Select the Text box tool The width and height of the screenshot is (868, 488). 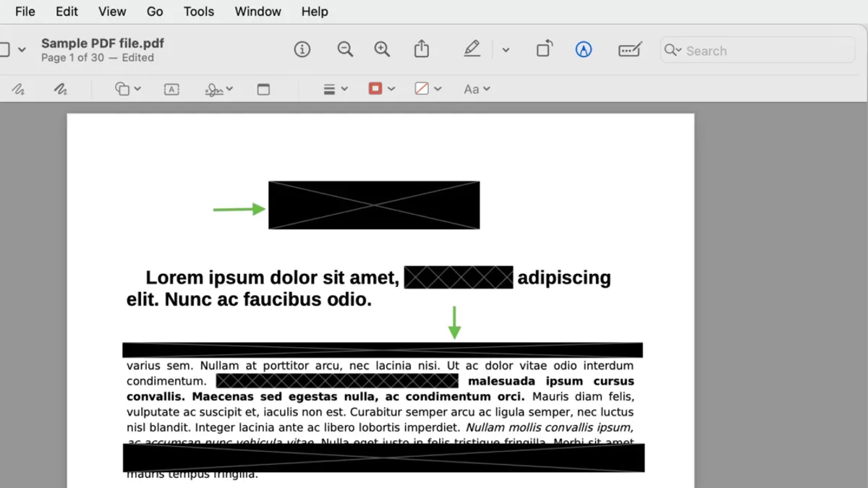[x=171, y=89]
